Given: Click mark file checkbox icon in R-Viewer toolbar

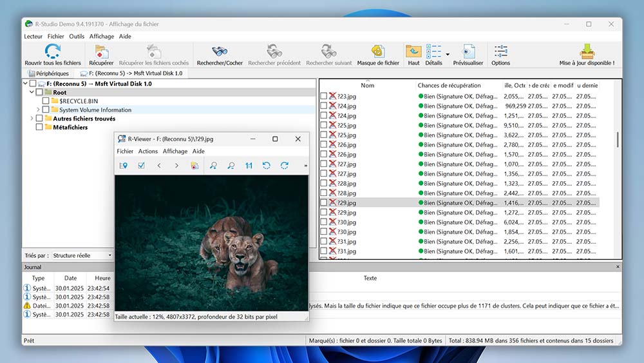Looking at the screenshot, I should pos(141,165).
